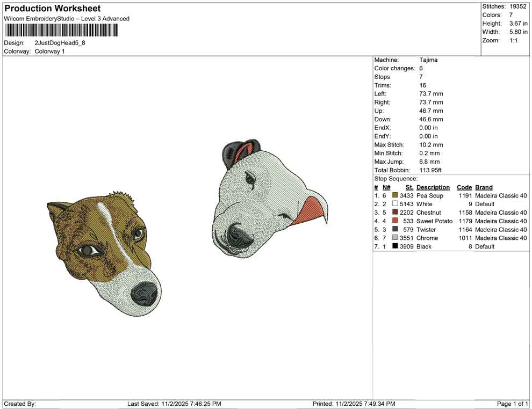Click the Production Worksheet title
Viewport: 532px width, 409px height.
click(52, 8)
